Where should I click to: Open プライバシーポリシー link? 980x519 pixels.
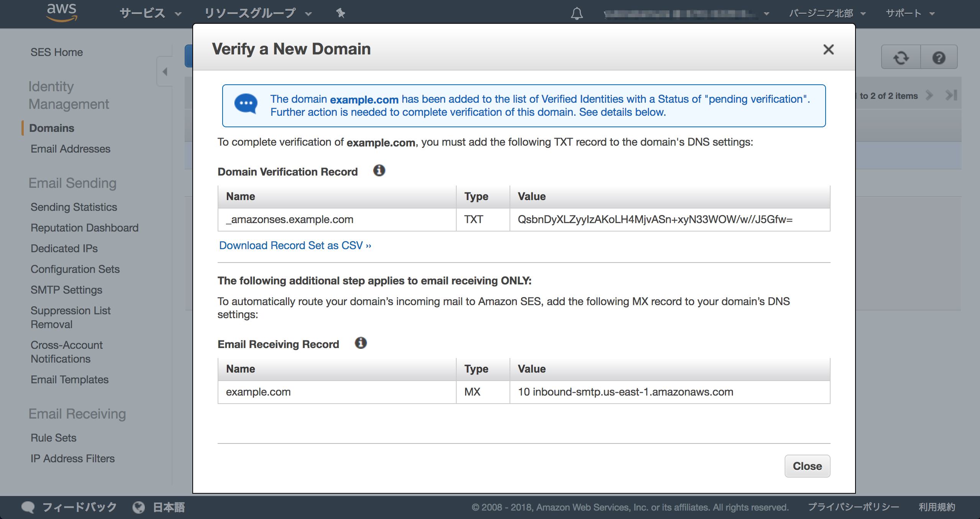[x=853, y=507]
